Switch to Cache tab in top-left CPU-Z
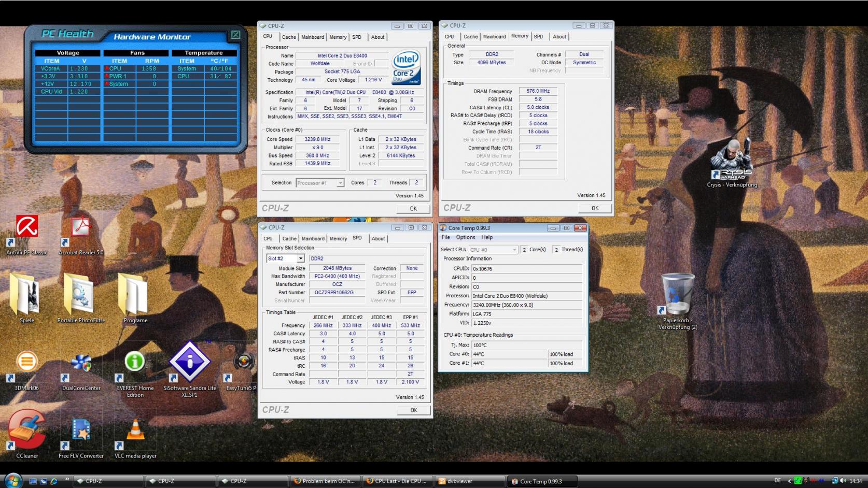868x488 pixels. 289,37
